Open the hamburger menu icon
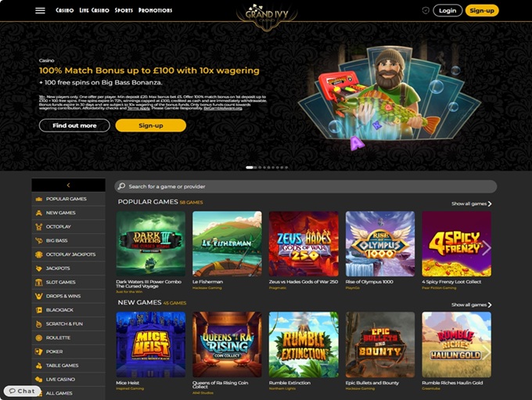The height and width of the screenshot is (400, 532). pyautogui.click(x=40, y=10)
